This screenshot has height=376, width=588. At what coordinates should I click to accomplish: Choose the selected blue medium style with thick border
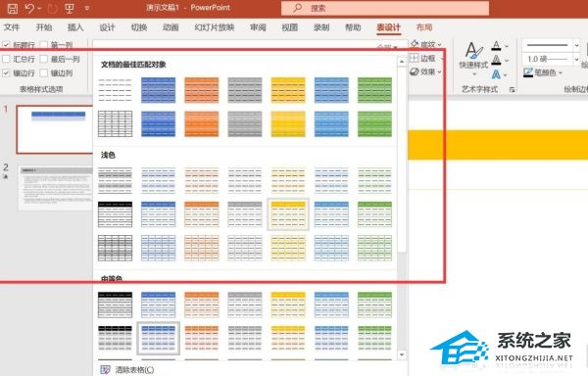pyautogui.click(x=158, y=338)
